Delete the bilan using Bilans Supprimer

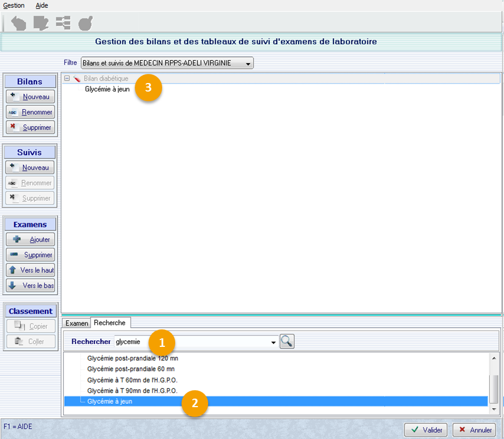(x=30, y=127)
